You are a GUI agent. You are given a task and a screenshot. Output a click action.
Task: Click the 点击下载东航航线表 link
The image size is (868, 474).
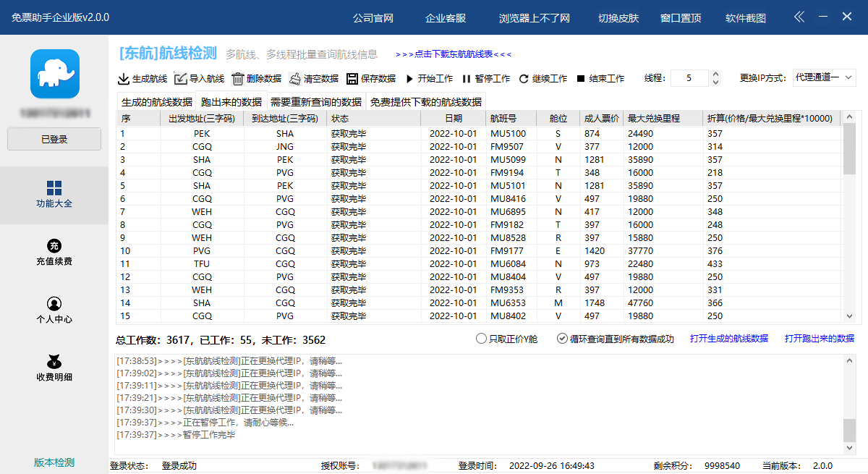click(454, 54)
